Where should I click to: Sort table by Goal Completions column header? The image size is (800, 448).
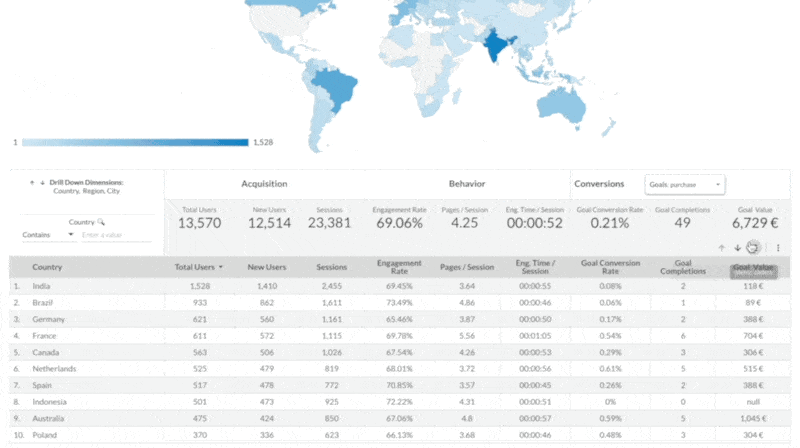(683, 267)
